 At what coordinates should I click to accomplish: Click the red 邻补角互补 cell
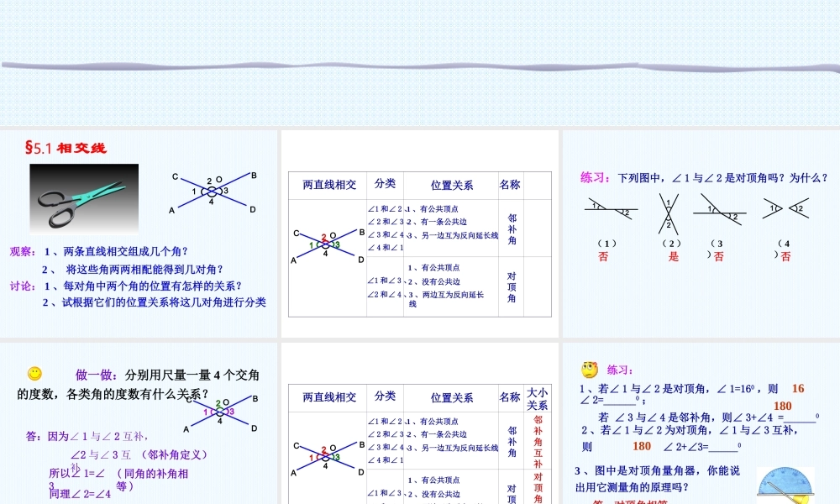538,442
